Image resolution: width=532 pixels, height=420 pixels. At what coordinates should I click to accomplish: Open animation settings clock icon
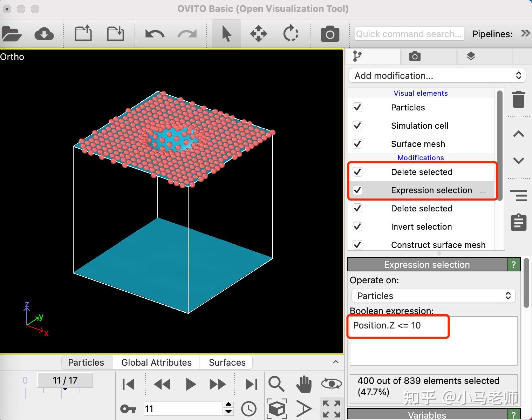(x=249, y=409)
